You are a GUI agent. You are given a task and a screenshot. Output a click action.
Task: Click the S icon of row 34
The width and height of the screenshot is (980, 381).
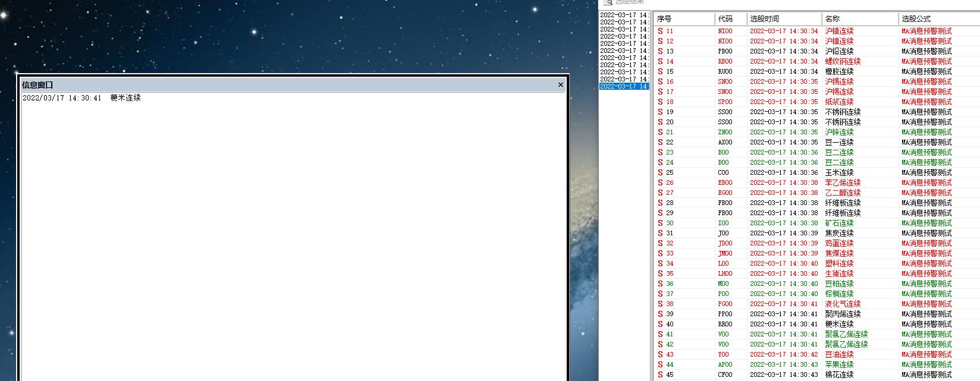coord(660,263)
